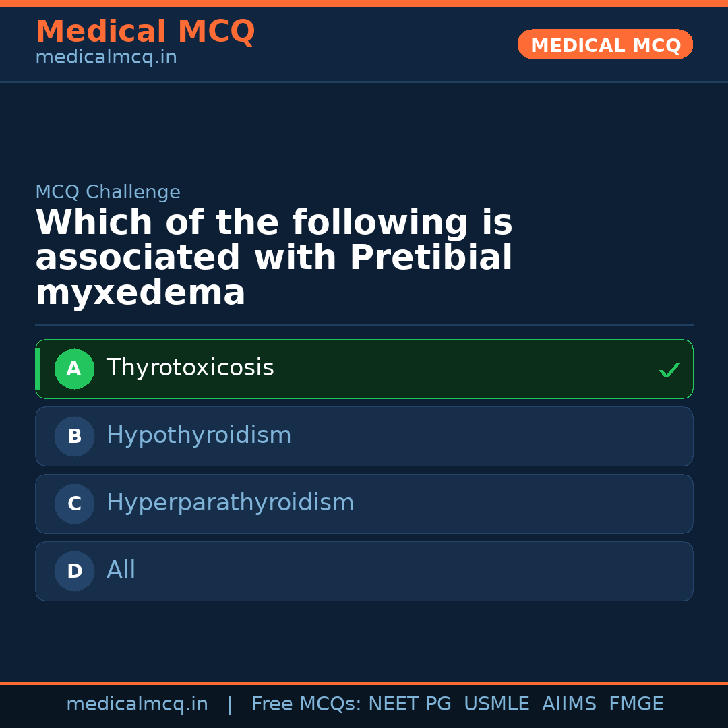Open the medicalmcq.in footer link

137,703
